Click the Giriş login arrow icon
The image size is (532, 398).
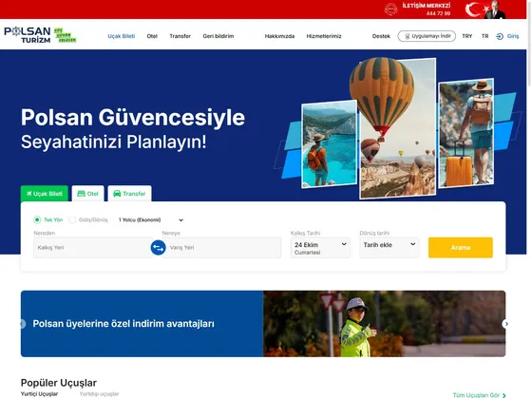coord(500,36)
